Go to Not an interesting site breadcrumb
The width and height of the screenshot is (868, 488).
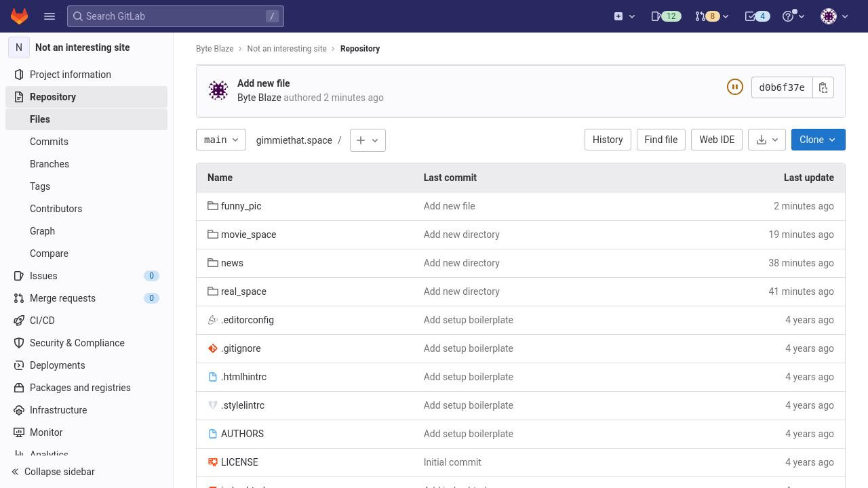287,49
